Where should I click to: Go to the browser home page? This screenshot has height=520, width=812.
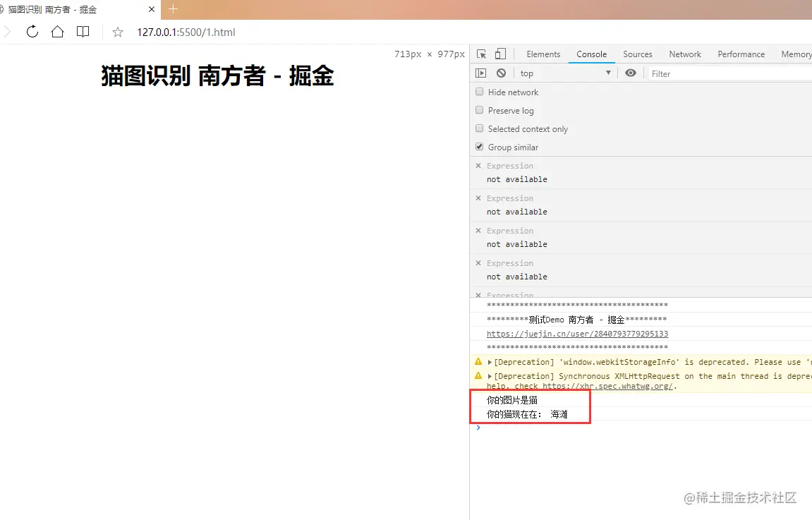(x=57, y=32)
